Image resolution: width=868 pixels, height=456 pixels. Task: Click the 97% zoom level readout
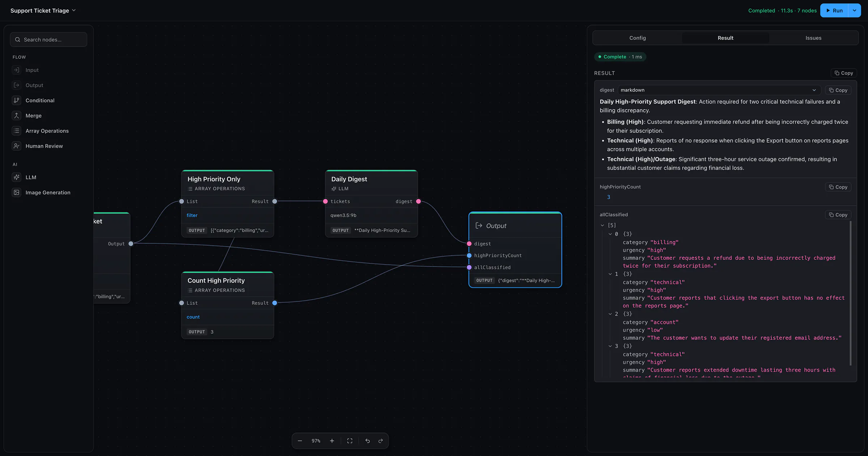click(x=316, y=441)
